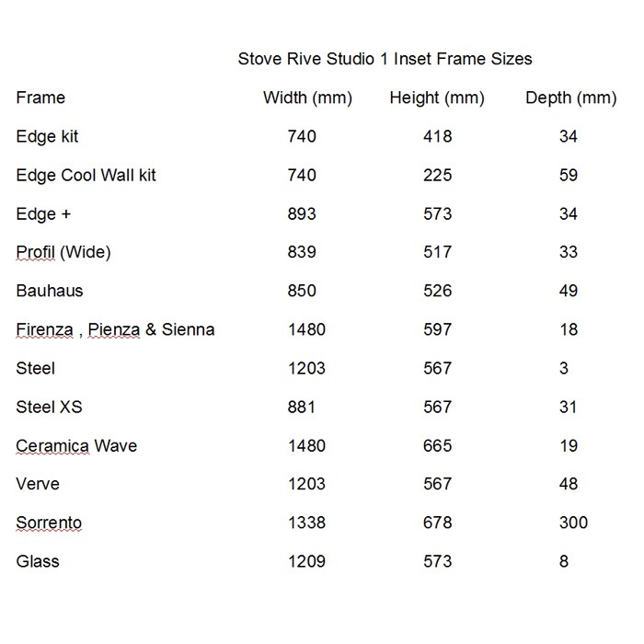Click the Edge Cool Wall kit height 225

[437, 176]
